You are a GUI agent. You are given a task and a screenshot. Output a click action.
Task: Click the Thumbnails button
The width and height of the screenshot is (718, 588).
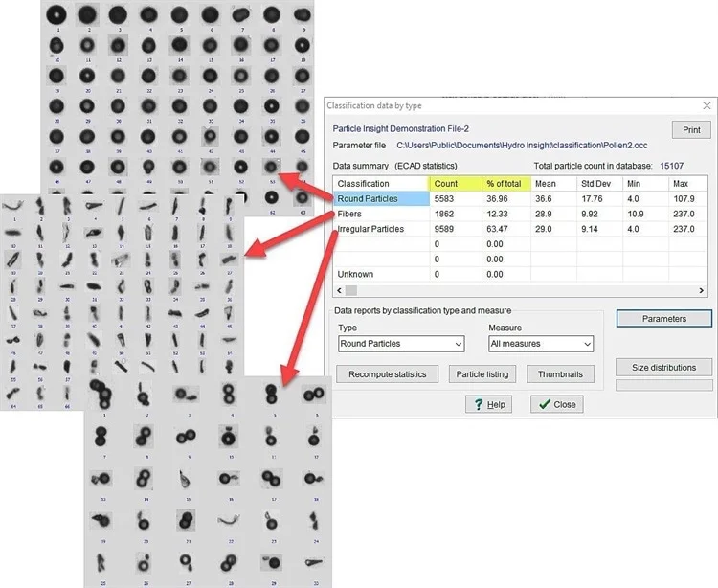pos(561,374)
